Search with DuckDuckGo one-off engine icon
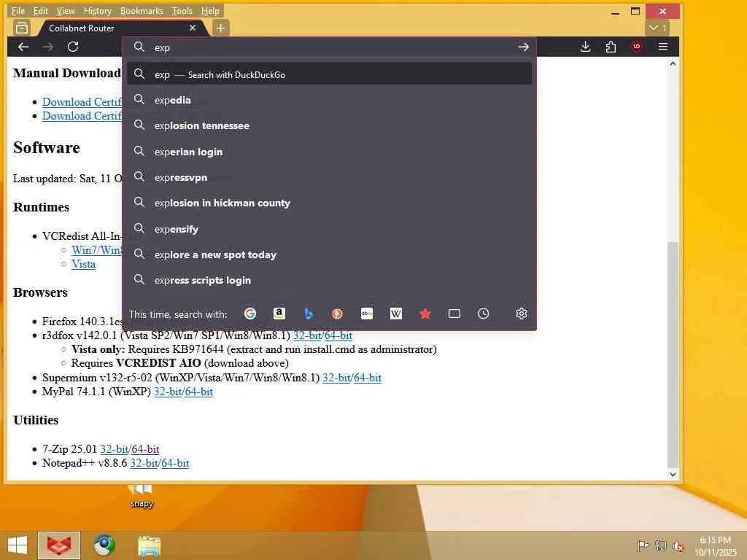747x560 pixels. [x=337, y=314]
